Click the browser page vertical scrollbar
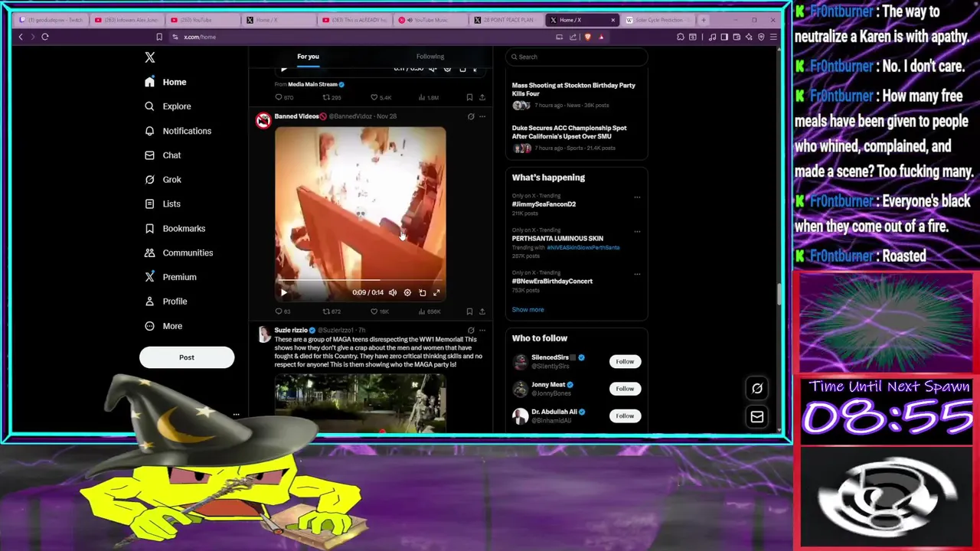980x551 pixels. pos(780,293)
